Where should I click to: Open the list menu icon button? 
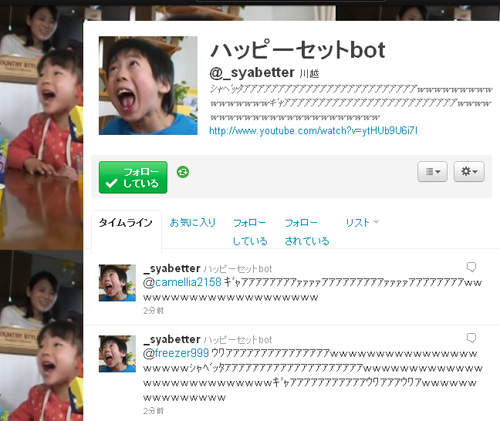coord(432,171)
